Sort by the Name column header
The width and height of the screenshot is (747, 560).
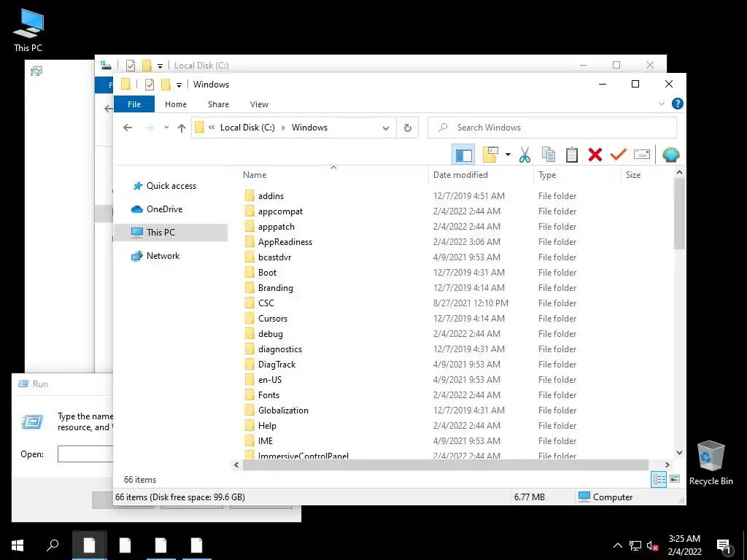[335, 175]
